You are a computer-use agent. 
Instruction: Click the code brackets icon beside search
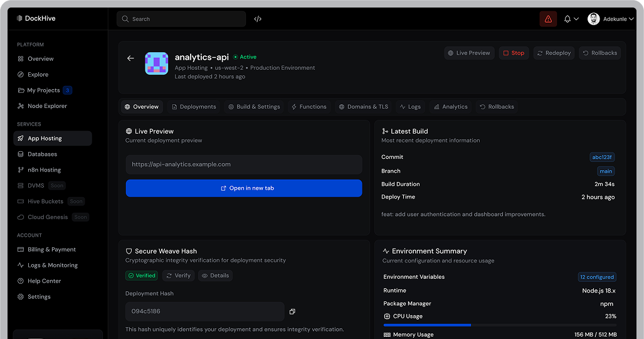[x=258, y=19]
